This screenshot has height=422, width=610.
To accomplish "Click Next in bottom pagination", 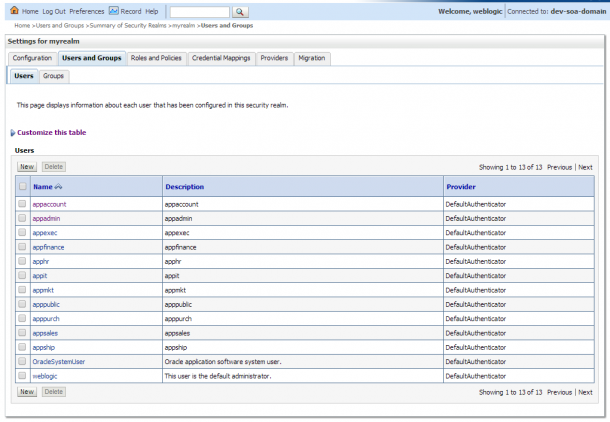I will click(x=585, y=392).
